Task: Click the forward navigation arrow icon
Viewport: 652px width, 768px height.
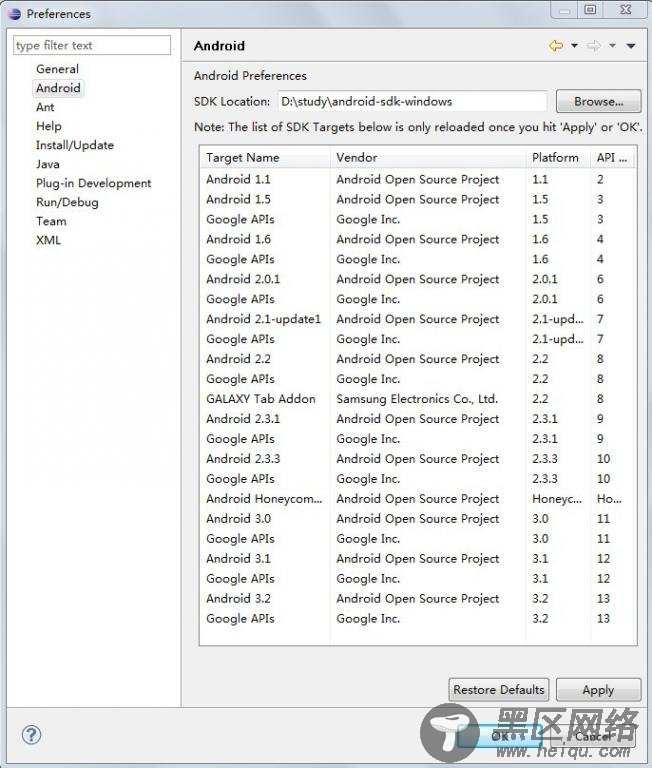Action: pyautogui.click(x=594, y=46)
